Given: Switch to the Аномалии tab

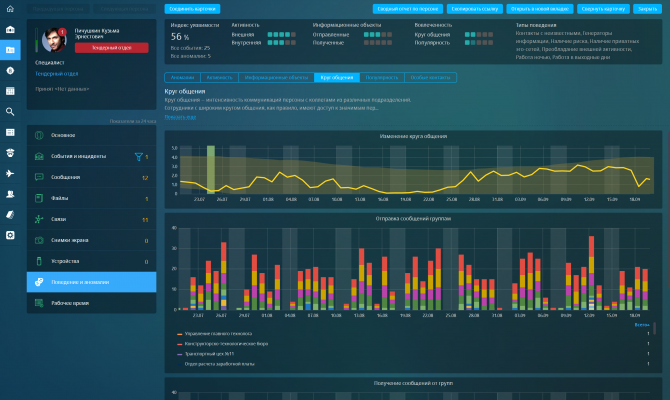Looking at the screenshot, I should pyautogui.click(x=182, y=77).
